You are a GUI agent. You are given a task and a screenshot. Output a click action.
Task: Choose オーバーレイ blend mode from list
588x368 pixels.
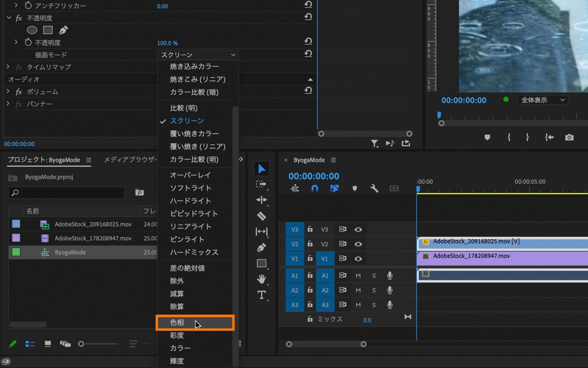[x=190, y=175]
